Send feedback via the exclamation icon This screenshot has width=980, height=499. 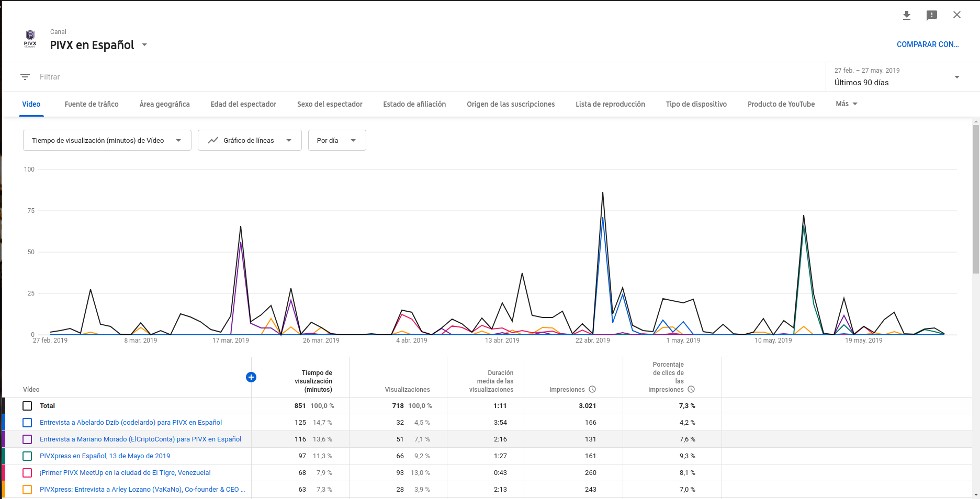pos(932,15)
